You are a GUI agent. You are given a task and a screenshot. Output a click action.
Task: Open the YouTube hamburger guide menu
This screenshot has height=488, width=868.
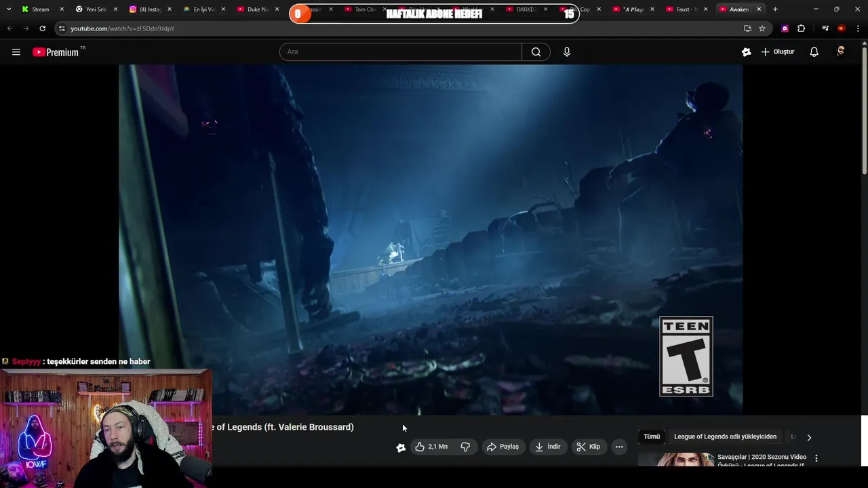(x=16, y=52)
